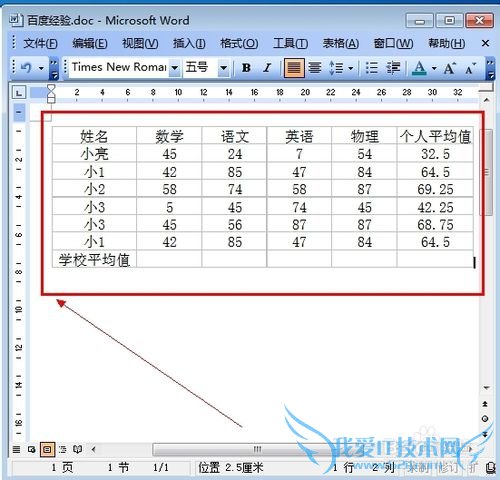
Task: Switch to Outline view icon
Action: [63, 449]
